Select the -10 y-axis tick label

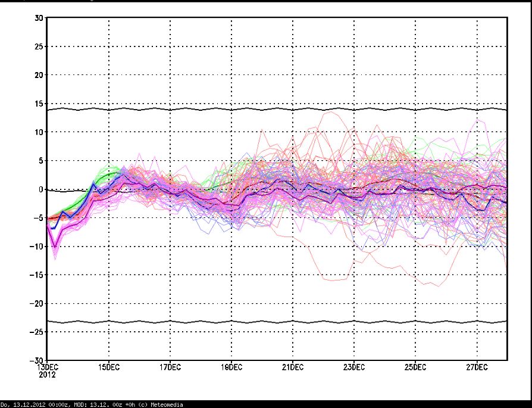click(x=36, y=247)
